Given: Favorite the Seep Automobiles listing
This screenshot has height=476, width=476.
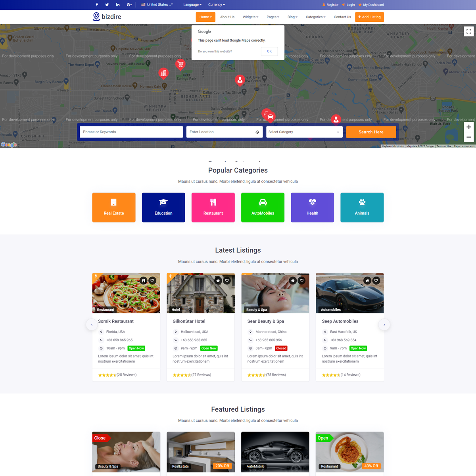Looking at the screenshot, I should (376, 280).
